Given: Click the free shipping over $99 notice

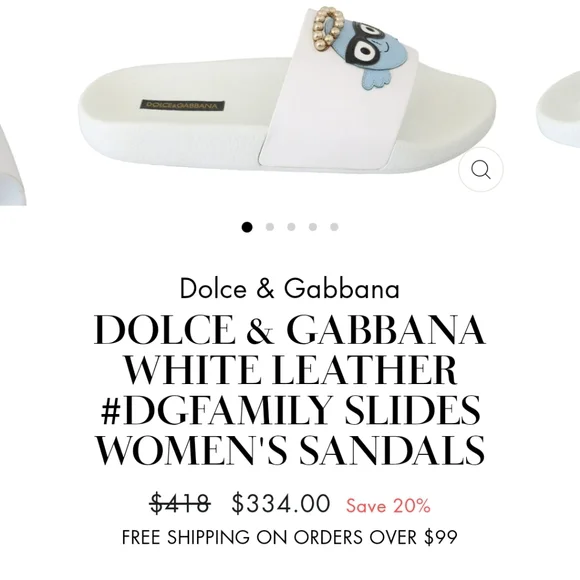Looking at the screenshot, I should click(x=290, y=537).
